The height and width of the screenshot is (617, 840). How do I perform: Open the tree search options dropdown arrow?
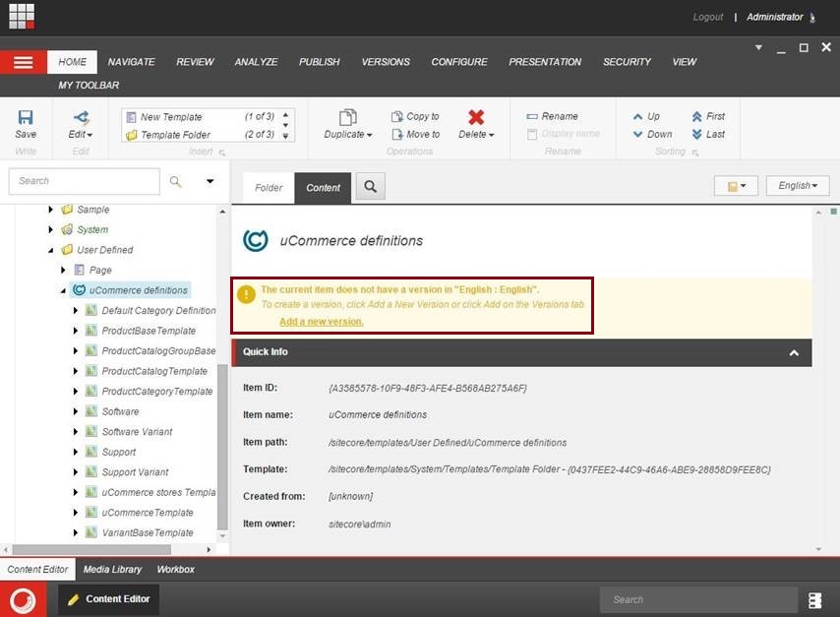click(210, 181)
